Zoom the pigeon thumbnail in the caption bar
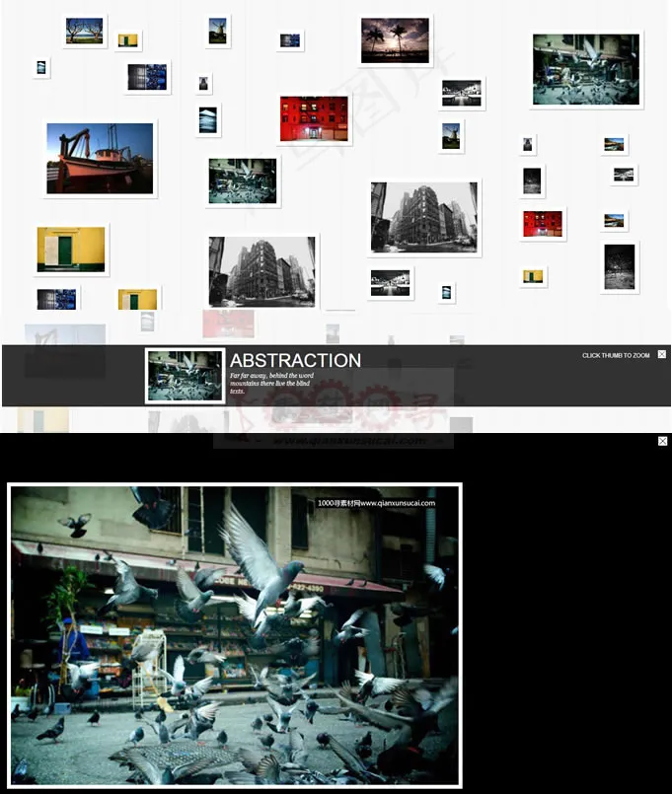 (x=185, y=376)
